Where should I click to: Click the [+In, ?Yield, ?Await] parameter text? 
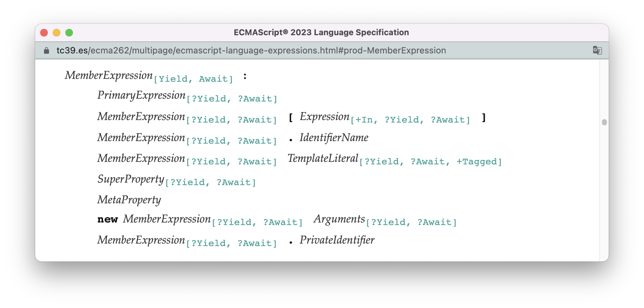(x=410, y=120)
